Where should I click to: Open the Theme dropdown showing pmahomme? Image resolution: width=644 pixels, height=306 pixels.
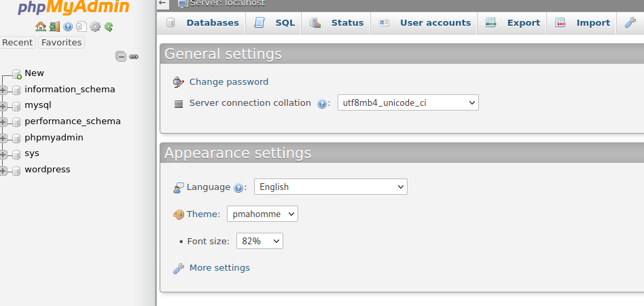(262, 214)
